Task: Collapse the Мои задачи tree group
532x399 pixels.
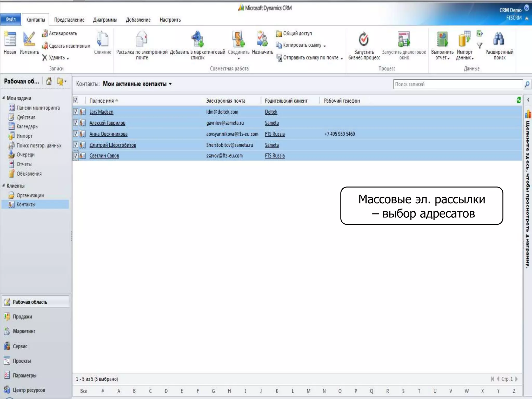Action: tap(4, 98)
